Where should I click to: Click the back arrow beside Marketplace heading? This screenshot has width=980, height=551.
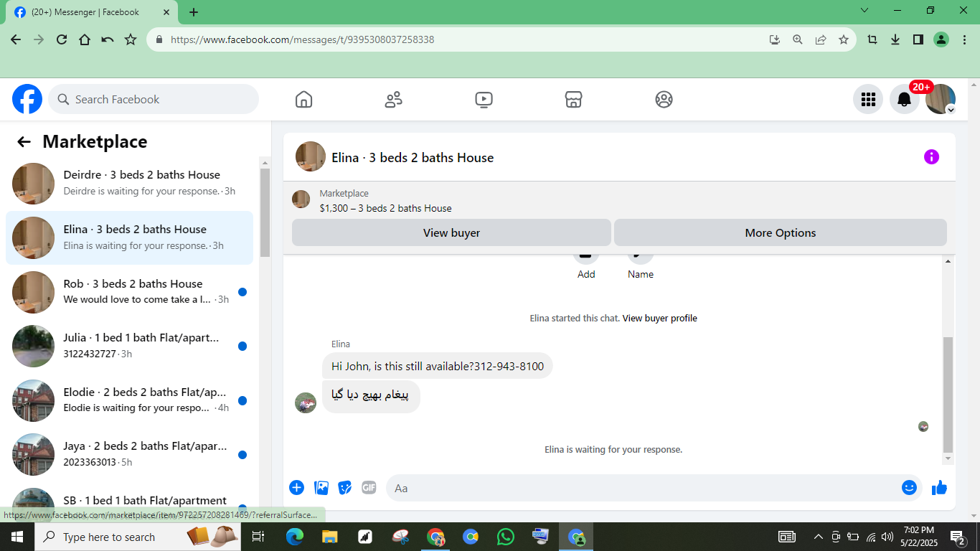24,142
